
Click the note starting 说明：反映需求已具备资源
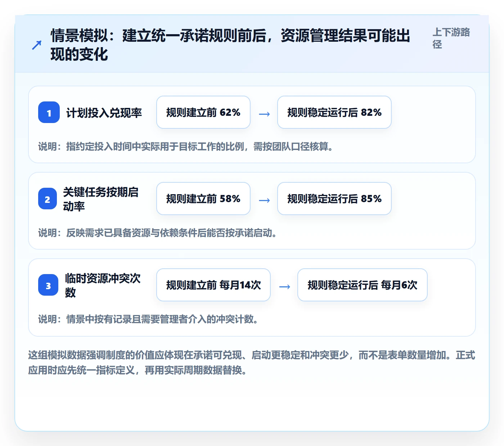click(x=158, y=233)
